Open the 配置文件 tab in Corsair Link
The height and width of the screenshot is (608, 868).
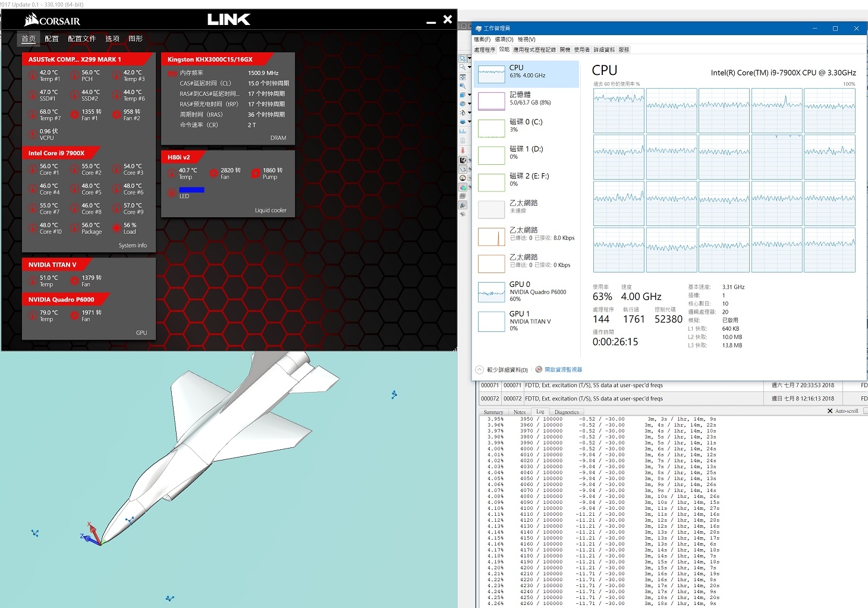[82, 39]
